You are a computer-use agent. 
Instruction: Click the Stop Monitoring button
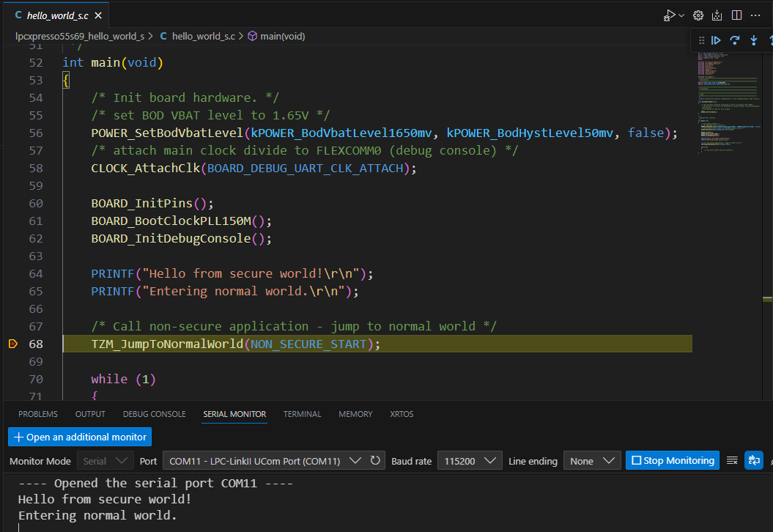click(x=673, y=461)
